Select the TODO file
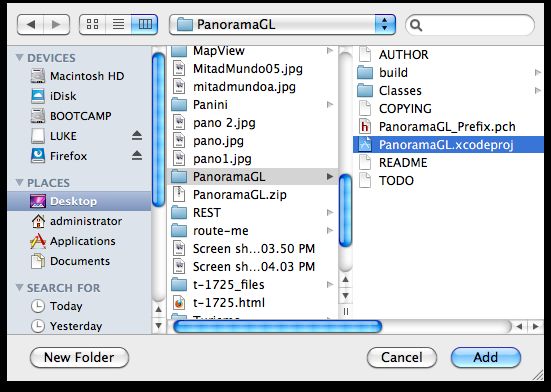Viewport: 551px width, 392px height. coord(448,181)
